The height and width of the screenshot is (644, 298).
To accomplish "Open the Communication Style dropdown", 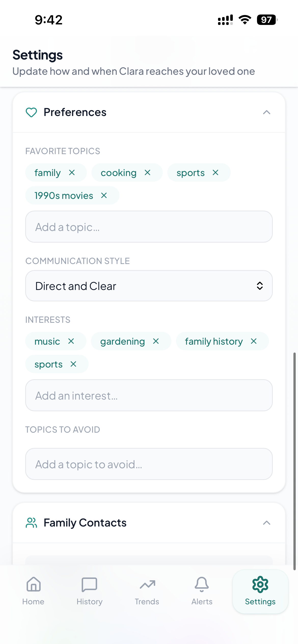I will coord(149,286).
